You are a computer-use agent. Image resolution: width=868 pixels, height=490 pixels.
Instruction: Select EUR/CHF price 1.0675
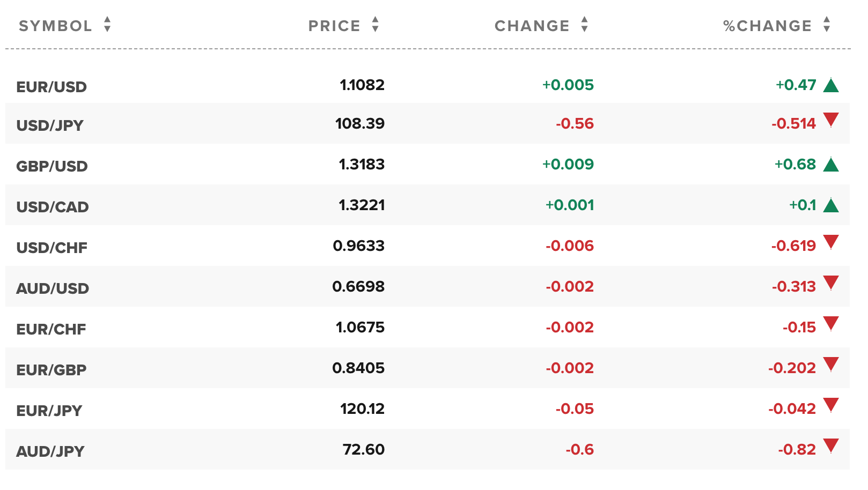pyautogui.click(x=360, y=327)
